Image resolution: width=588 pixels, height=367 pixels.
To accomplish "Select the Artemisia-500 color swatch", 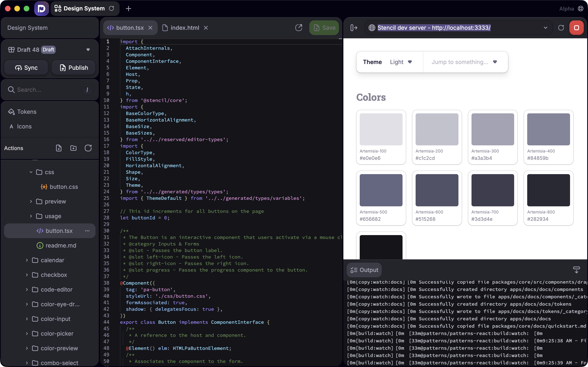I will tap(381, 190).
